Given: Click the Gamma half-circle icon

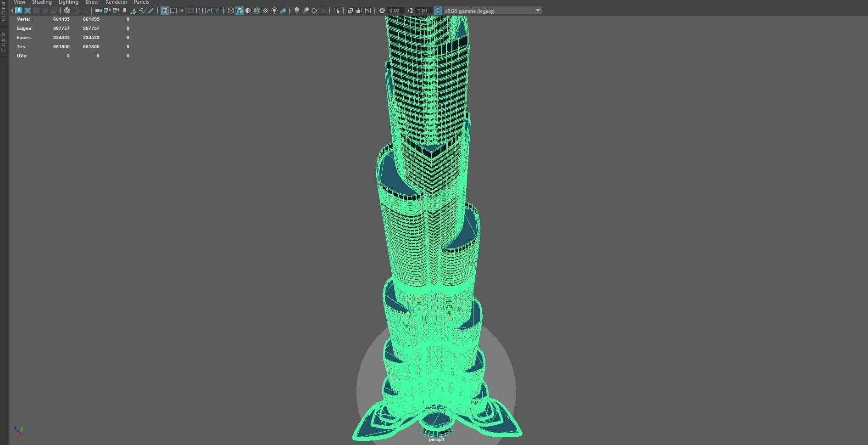Looking at the screenshot, I should 410,10.
